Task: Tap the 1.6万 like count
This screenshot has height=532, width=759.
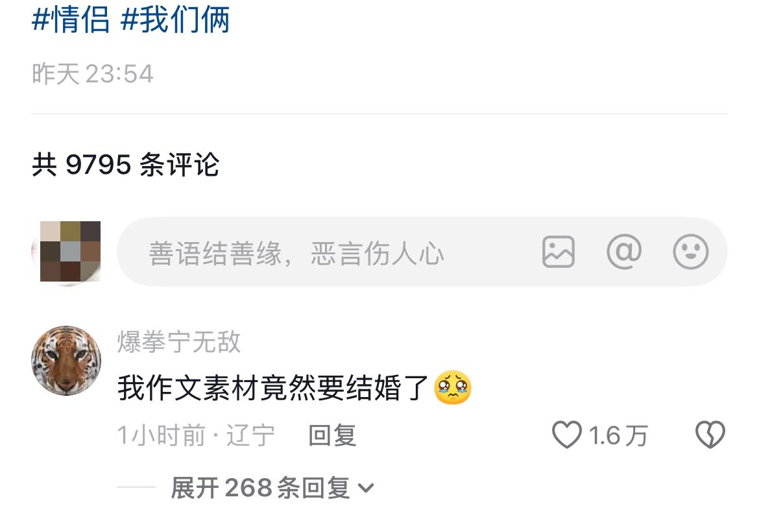Action: (x=618, y=435)
